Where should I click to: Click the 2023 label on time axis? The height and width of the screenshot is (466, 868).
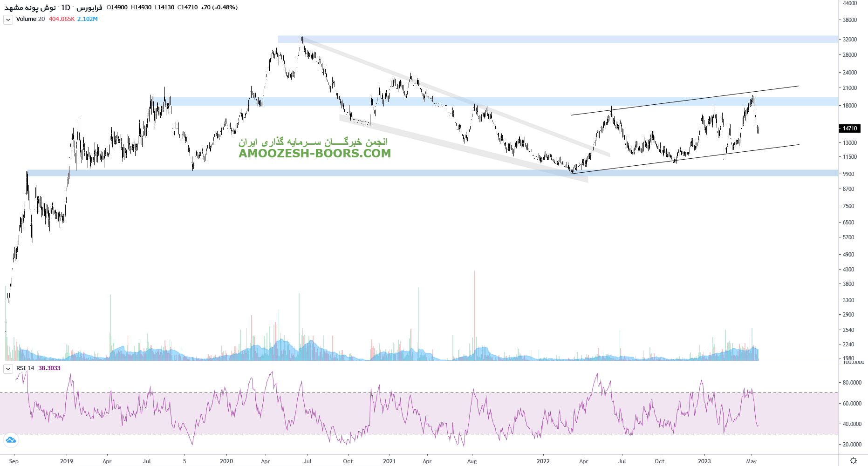point(704,461)
